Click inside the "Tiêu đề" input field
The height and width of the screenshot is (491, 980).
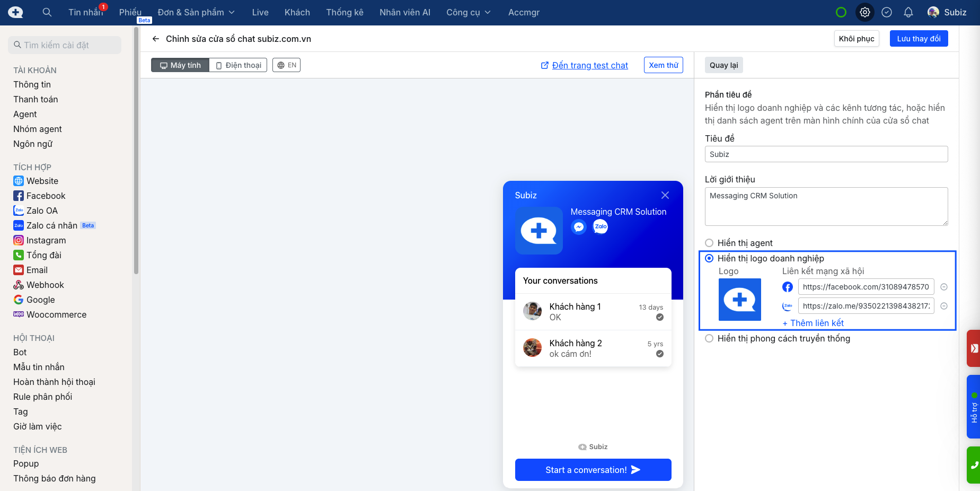(x=826, y=154)
